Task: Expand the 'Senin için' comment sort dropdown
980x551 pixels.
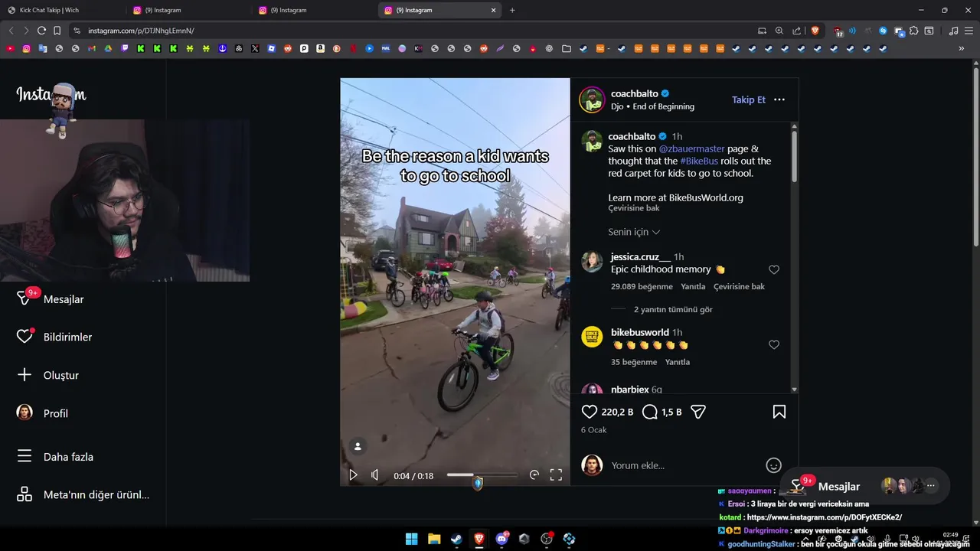Action: click(x=634, y=232)
